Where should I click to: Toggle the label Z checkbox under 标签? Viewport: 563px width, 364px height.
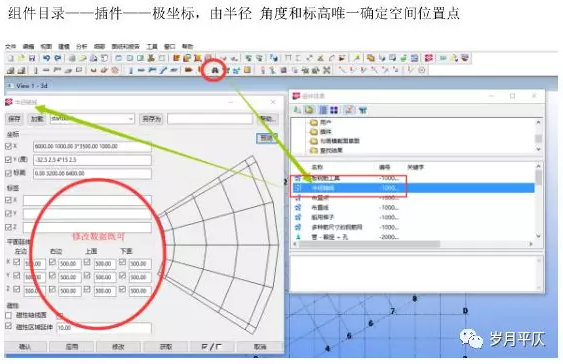[x=9, y=227]
